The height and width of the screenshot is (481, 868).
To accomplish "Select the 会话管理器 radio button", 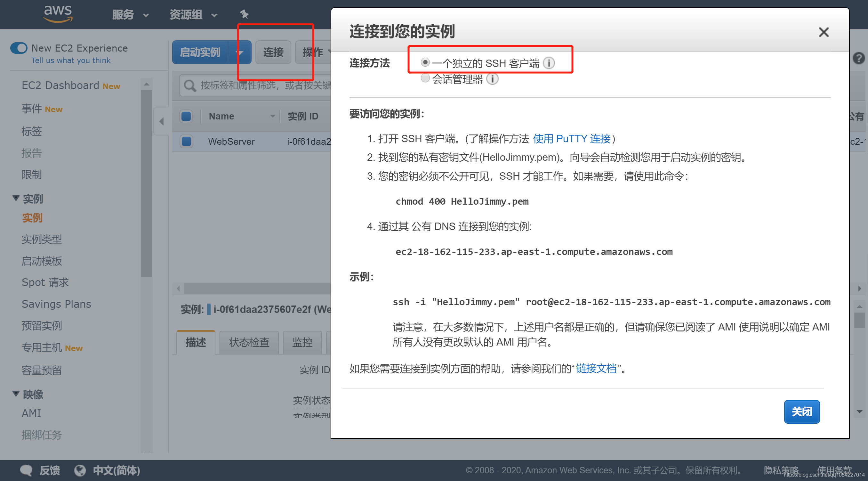I will tap(425, 78).
